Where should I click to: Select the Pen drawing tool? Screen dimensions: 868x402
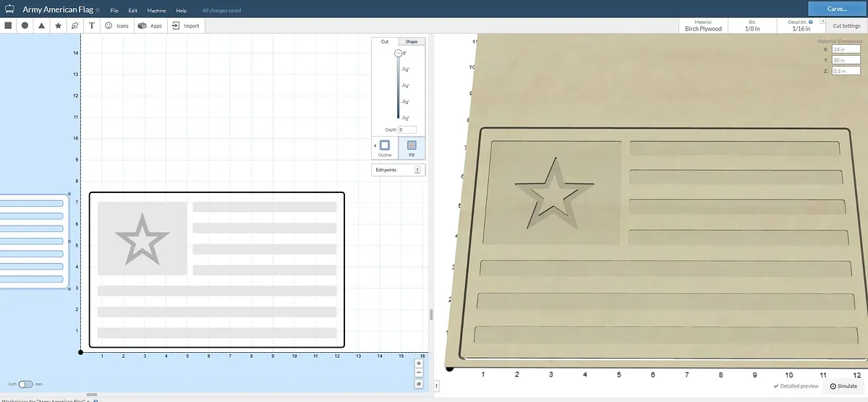pos(75,25)
